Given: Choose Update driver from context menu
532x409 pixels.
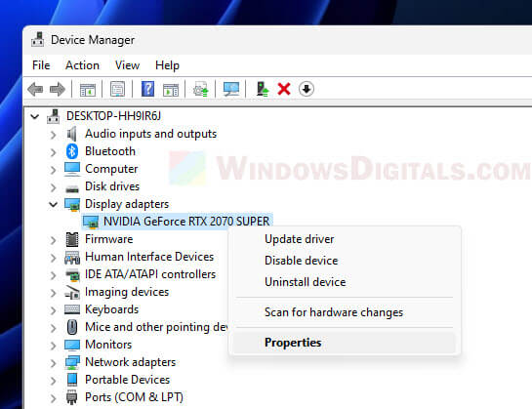Looking at the screenshot, I should point(345,239).
